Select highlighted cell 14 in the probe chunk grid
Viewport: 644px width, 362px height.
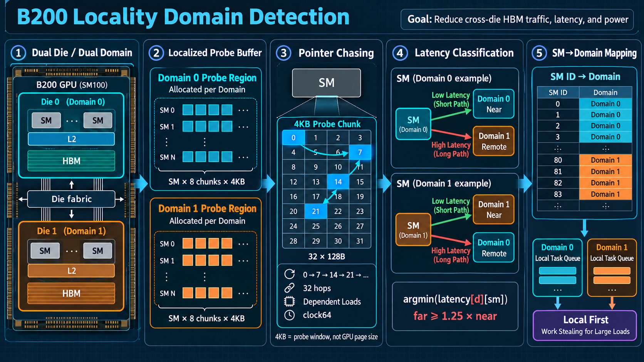coord(338,182)
